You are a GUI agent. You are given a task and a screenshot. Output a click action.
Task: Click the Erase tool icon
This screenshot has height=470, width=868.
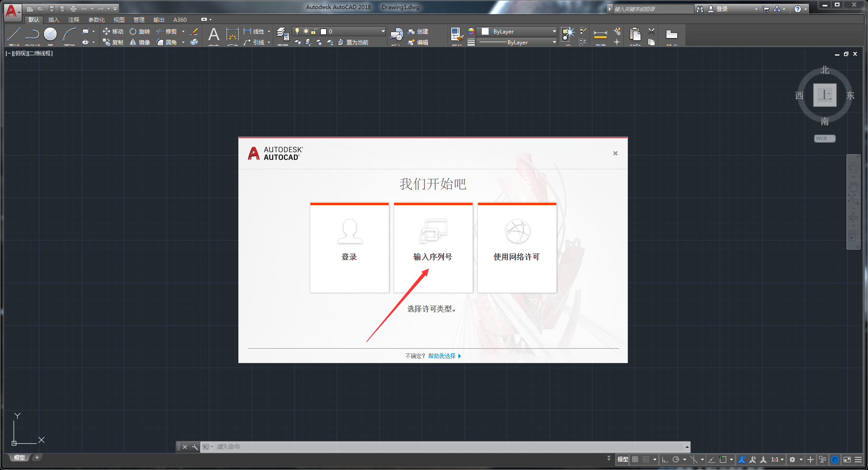pos(194,31)
